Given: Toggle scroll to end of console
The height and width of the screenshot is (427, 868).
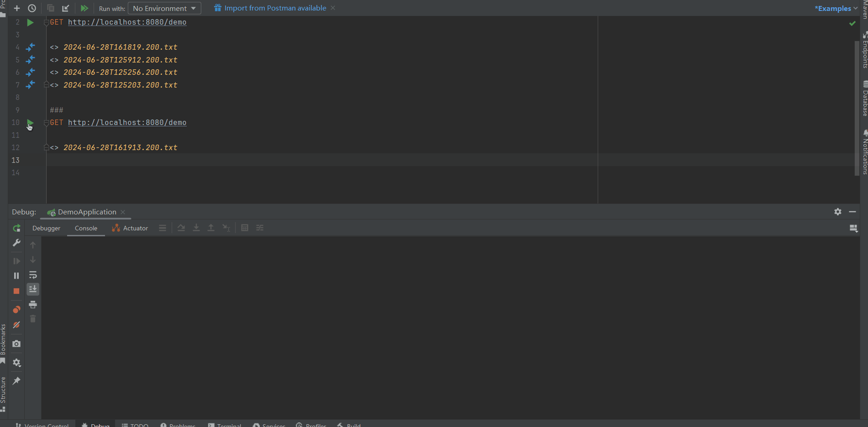Looking at the screenshot, I should point(33,289).
